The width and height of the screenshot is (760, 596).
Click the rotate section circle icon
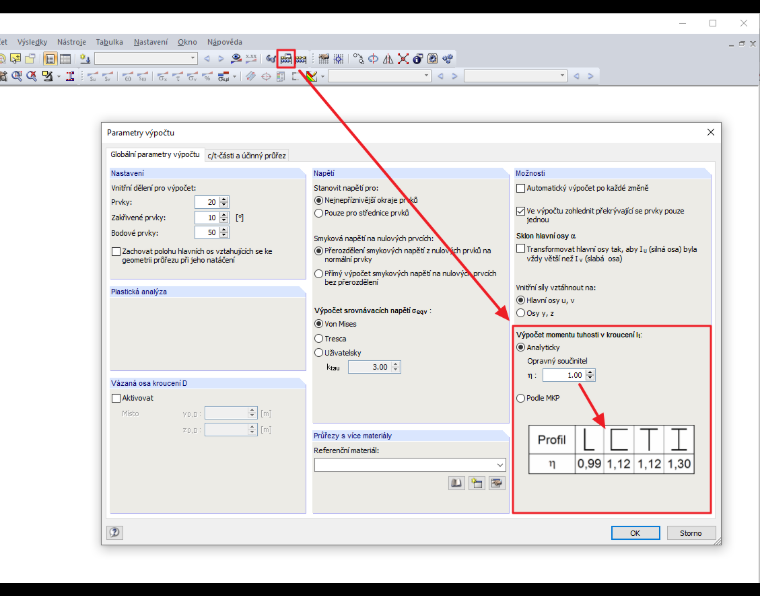tap(373, 59)
